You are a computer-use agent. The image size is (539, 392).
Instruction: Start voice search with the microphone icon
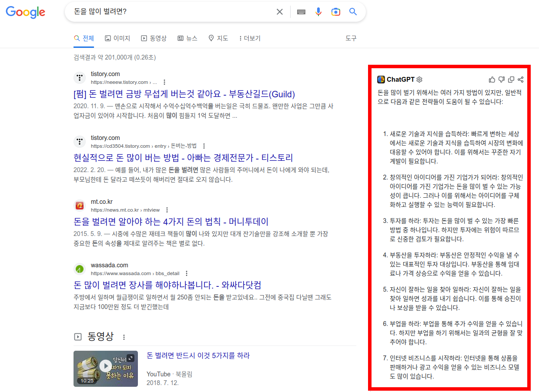point(318,12)
